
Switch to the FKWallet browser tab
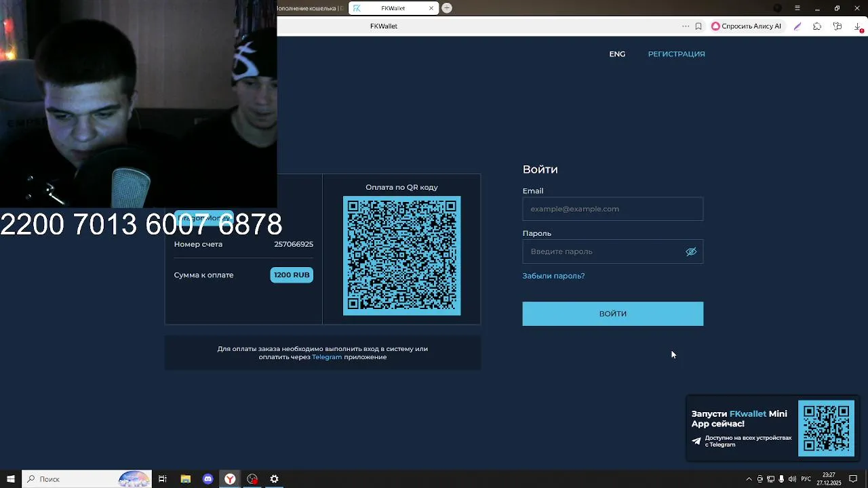[393, 8]
